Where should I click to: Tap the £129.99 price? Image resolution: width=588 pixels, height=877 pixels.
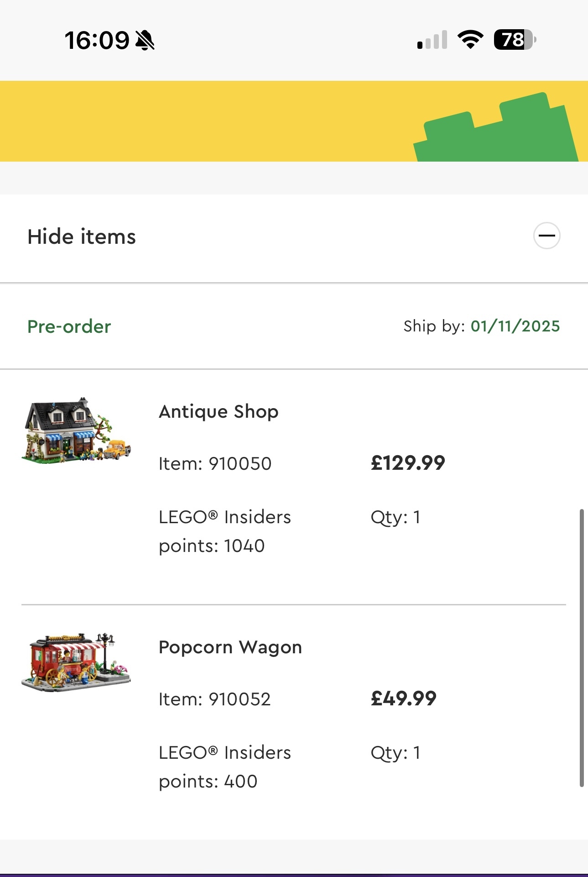click(408, 463)
